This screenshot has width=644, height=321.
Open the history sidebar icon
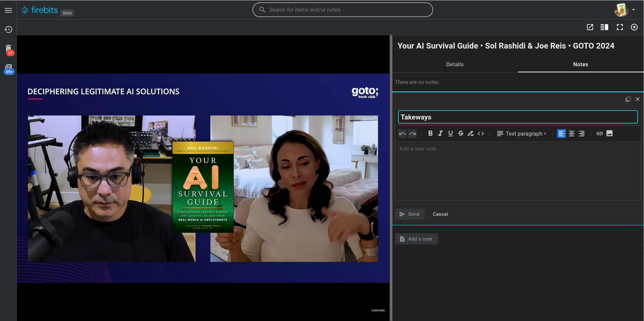click(x=8, y=29)
